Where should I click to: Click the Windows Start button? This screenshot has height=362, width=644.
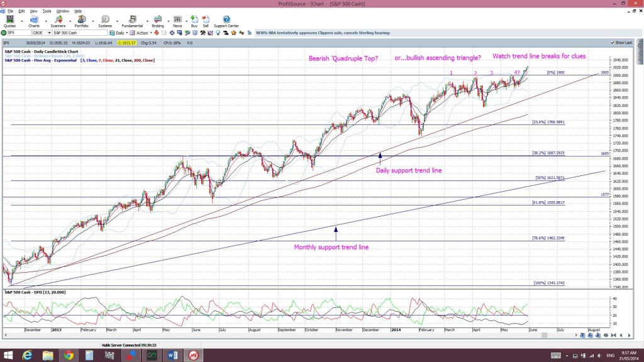click(x=8, y=355)
